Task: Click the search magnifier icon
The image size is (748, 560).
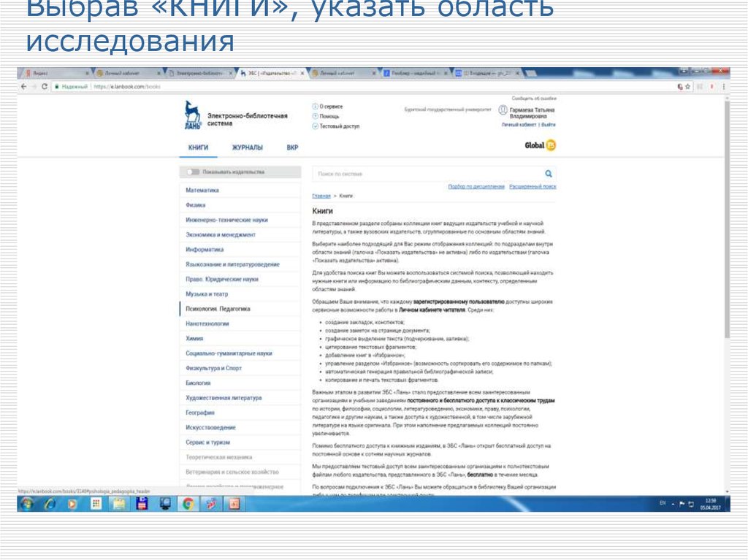Action: [x=547, y=172]
